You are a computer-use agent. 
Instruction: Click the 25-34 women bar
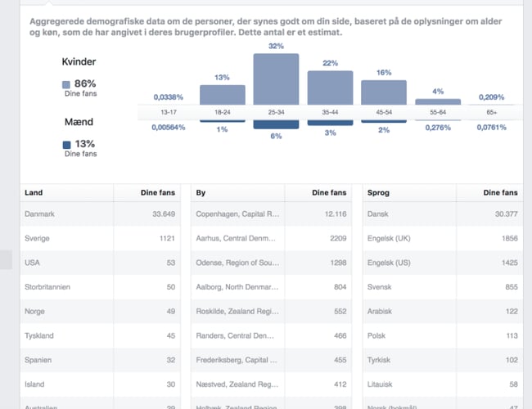[x=276, y=79]
